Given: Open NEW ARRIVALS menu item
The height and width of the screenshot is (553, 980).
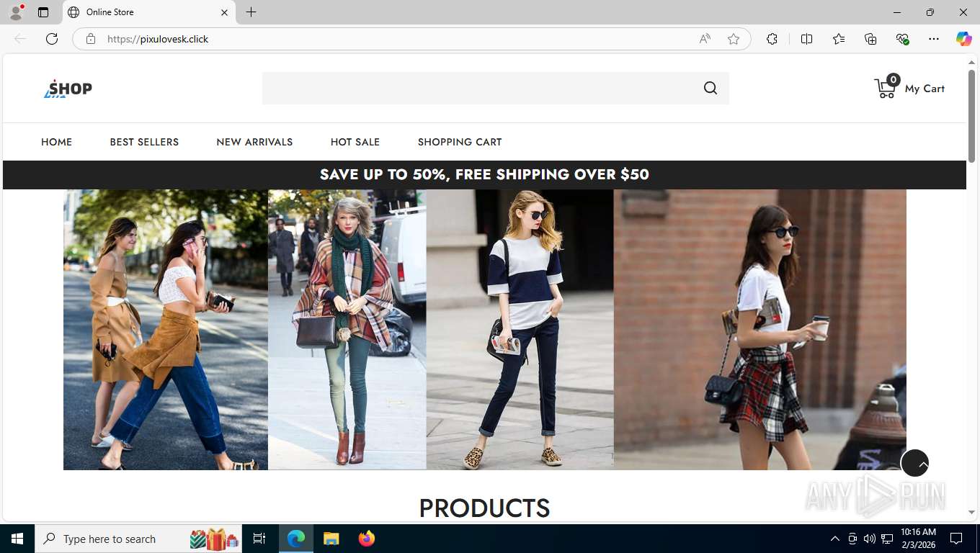Looking at the screenshot, I should point(254,142).
